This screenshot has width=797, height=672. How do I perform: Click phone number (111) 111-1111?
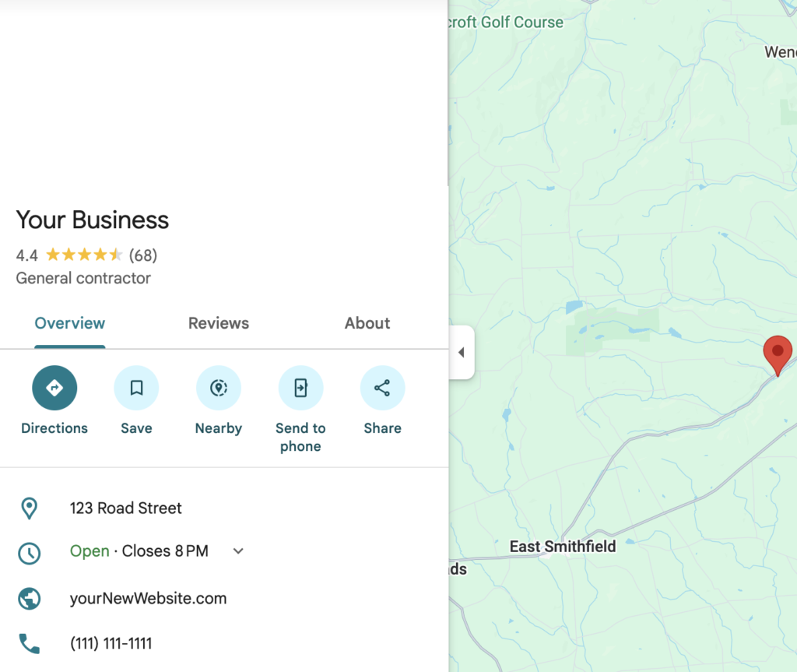coord(111,643)
